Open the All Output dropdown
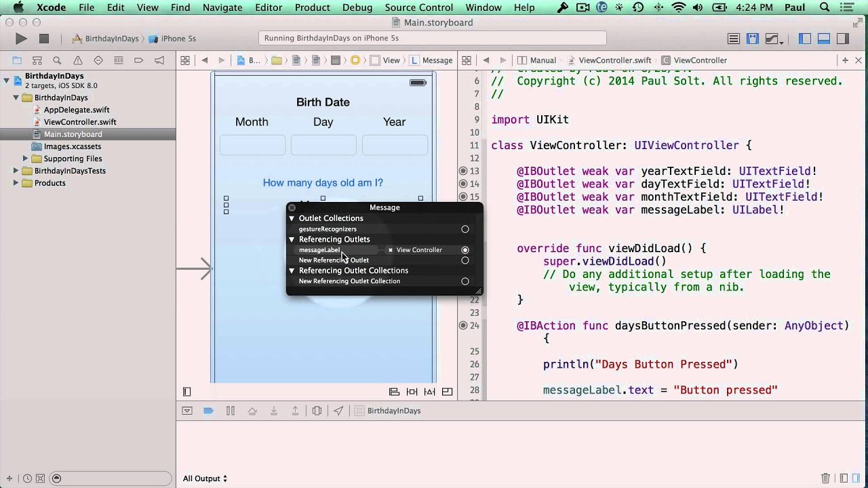Image resolution: width=868 pixels, height=488 pixels. click(205, 479)
